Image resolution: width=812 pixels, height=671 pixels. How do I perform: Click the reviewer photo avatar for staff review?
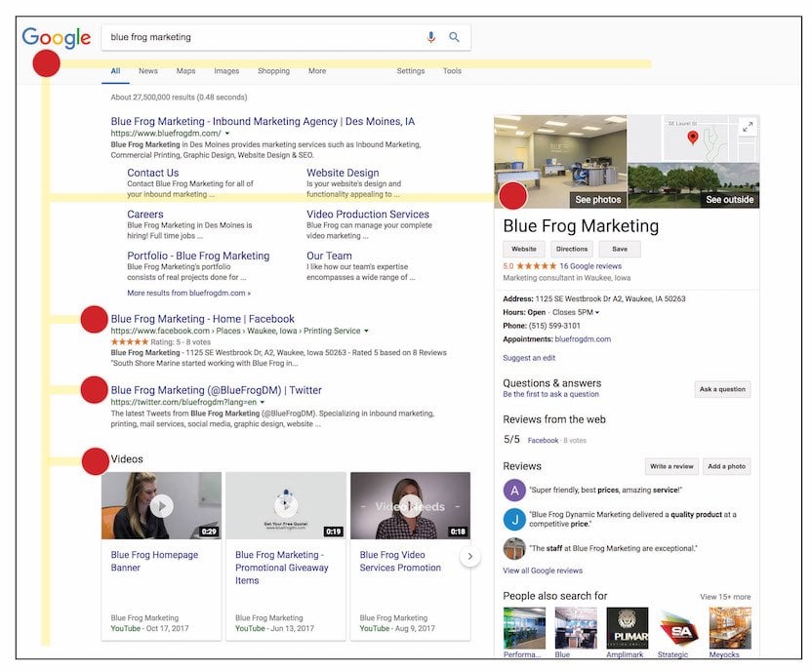tap(514, 549)
